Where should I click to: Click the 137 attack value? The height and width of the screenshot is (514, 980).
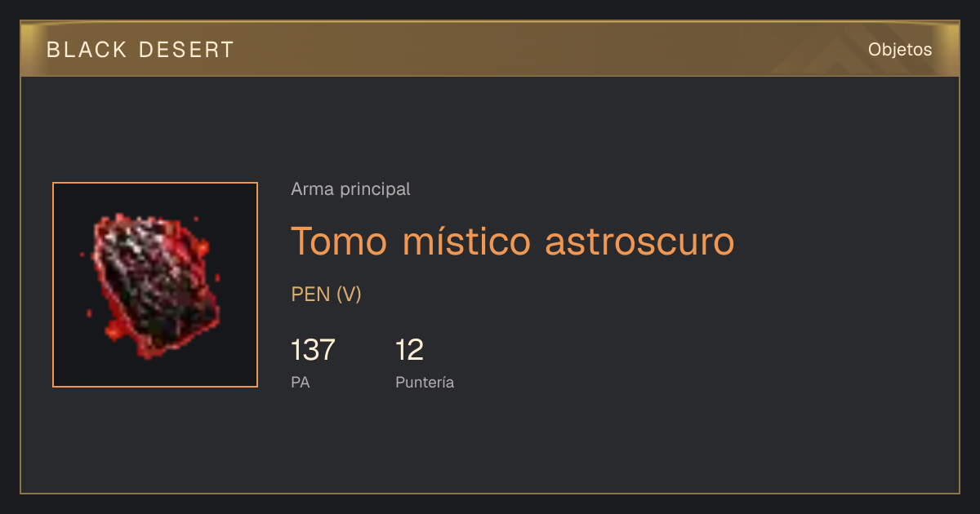pyautogui.click(x=313, y=350)
